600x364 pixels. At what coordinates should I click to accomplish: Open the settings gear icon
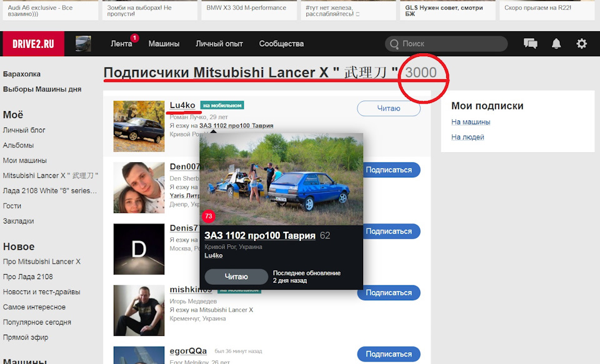coord(581,44)
